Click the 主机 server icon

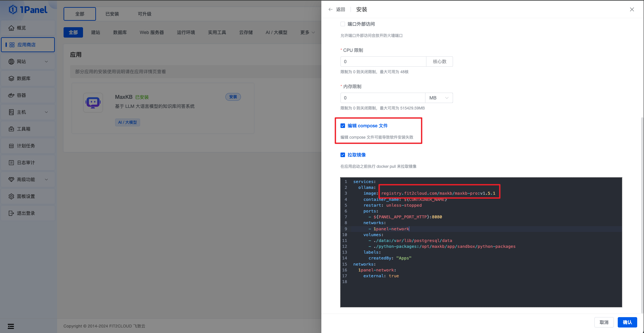click(x=11, y=112)
